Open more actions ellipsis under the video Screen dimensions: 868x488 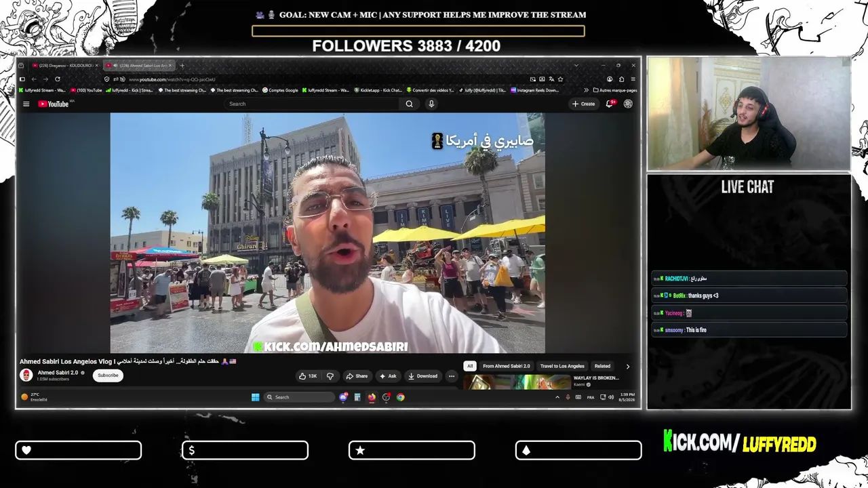pos(452,376)
